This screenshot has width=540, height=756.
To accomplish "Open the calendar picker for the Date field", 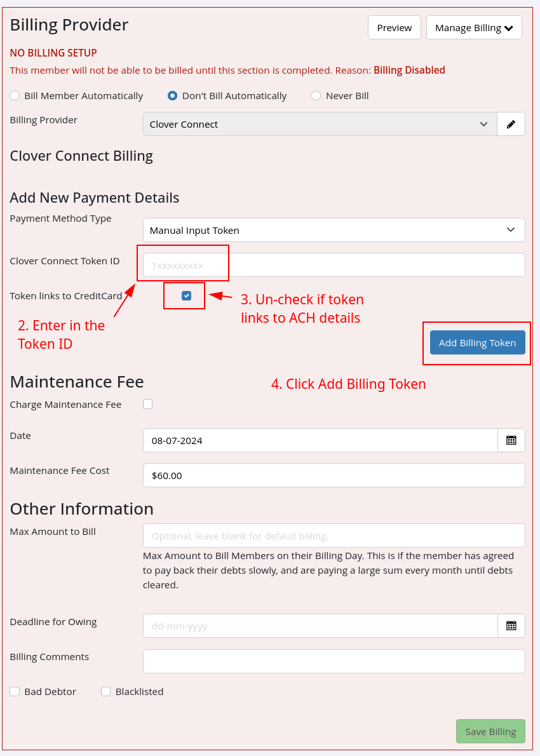I will coord(511,440).
